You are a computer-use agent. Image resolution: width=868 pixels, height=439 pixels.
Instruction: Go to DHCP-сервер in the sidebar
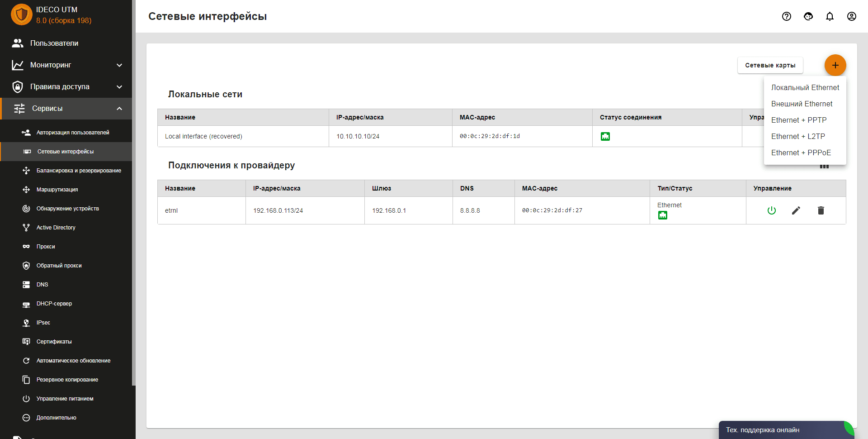[54, 304]
